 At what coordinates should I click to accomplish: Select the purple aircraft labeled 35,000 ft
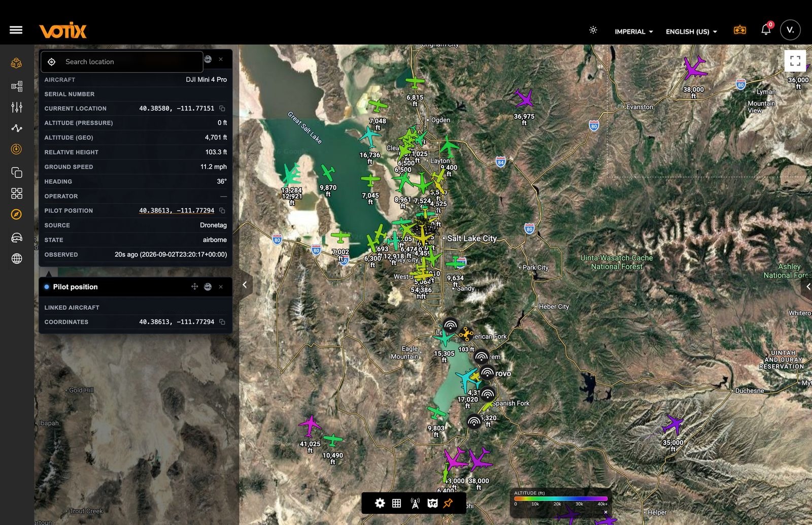pyautogui.click(x=673, y=424)
